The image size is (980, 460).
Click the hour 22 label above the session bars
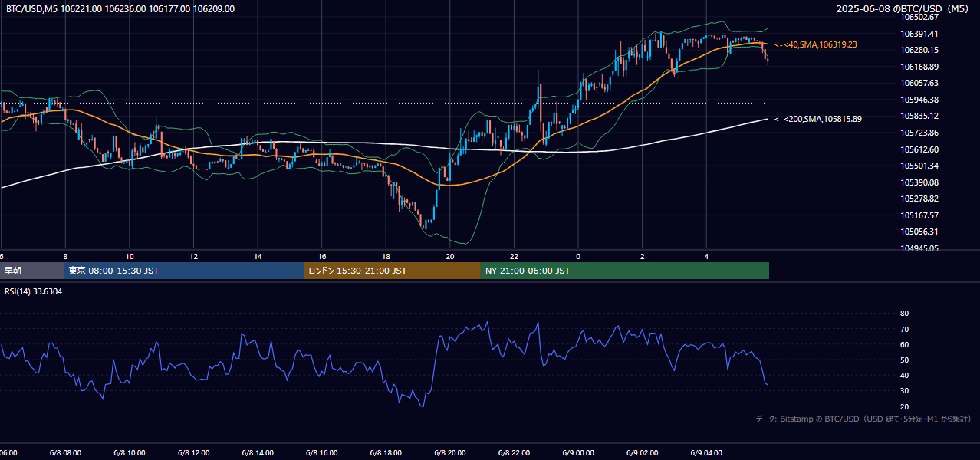514,256
